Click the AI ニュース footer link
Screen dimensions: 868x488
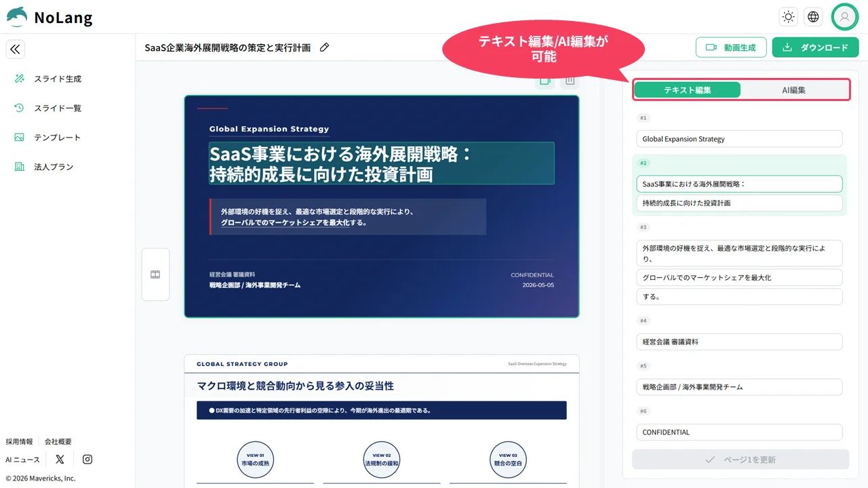[23, 460]
